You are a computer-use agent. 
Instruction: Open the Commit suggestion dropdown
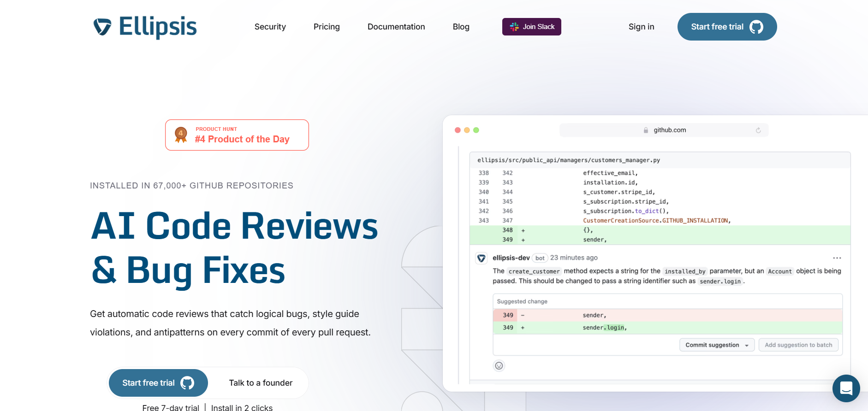pyautogui.click(x=717, y=345)
